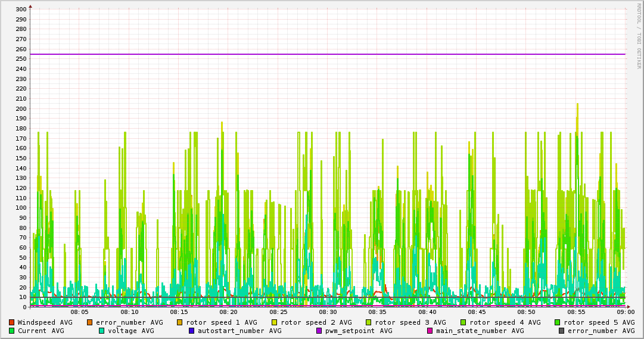This screenshot has height=339, width=644.
Task: Click the rotor speed 1 AVG color box
Action: pyautogui.click(x=180, y=322)
